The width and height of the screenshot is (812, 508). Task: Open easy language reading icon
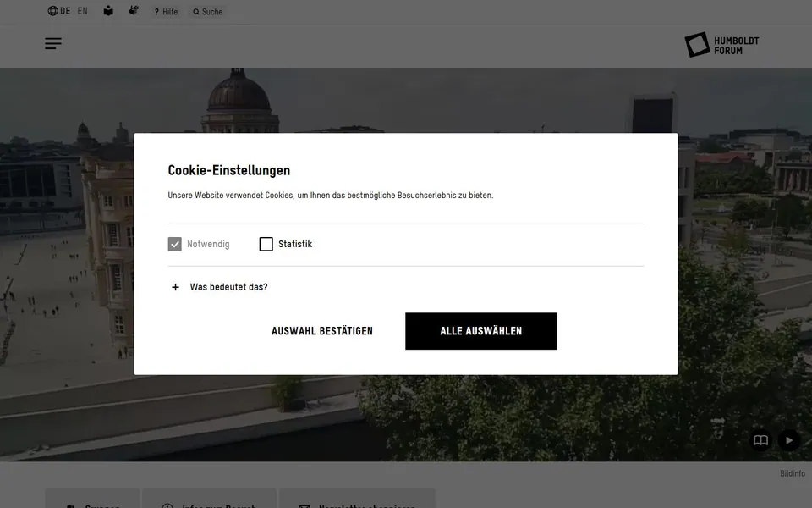tap(108, 11)
